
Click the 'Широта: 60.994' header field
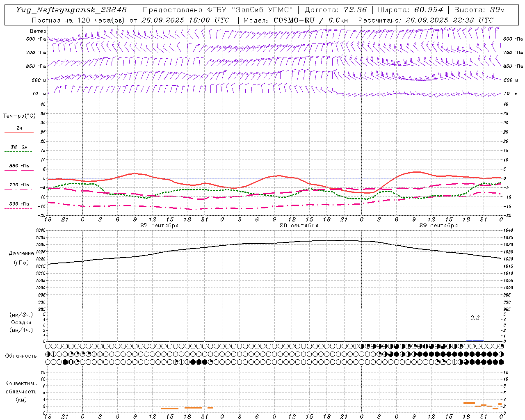pos(411,10)
